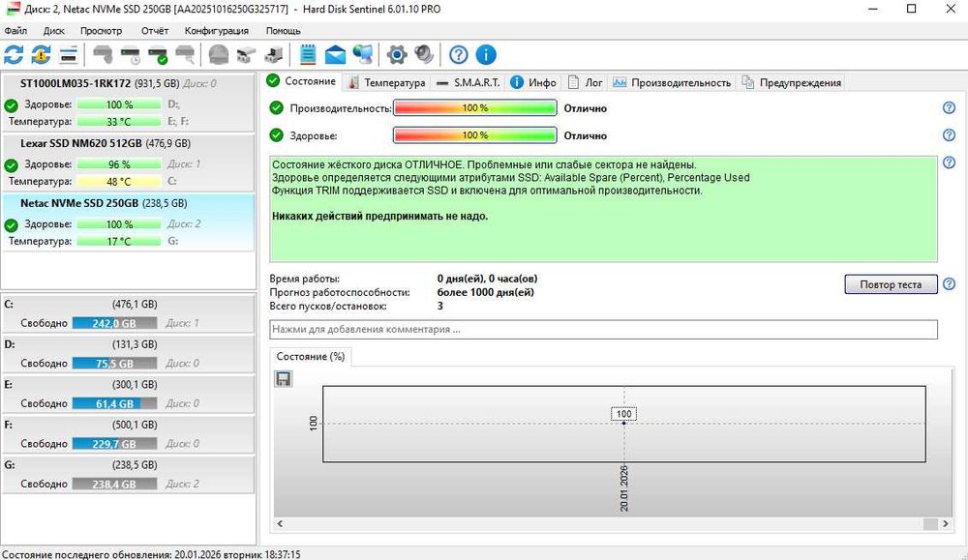This screenshot has height=560, width=968.
Task: Click the Здоровье 100 % gradient bar in Состояние
Action: (474, 135)
